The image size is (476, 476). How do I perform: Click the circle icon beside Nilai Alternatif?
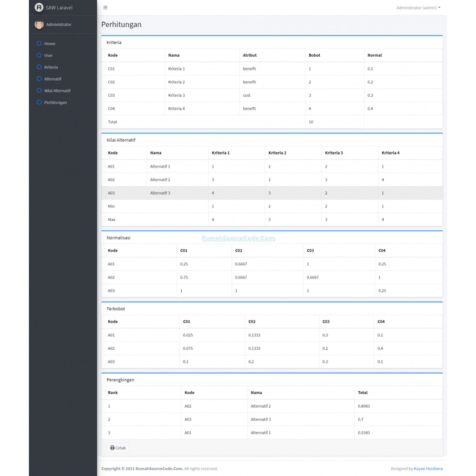(x=39, y=90)
